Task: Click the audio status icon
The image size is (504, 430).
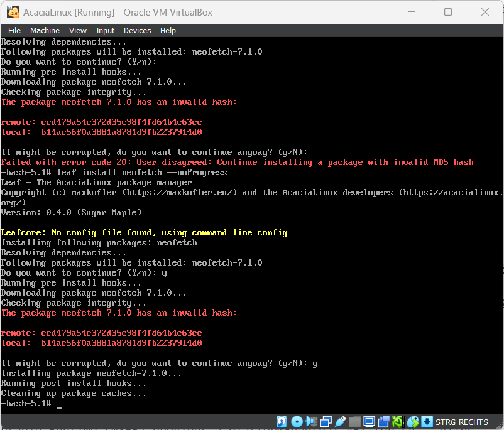Action: (x=310, y=421)
